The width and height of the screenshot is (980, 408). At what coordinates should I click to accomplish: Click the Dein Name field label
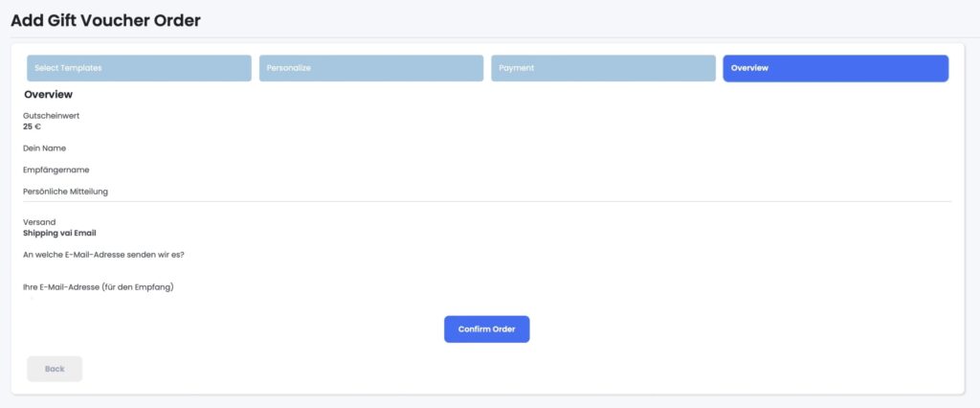click(44, 148)
